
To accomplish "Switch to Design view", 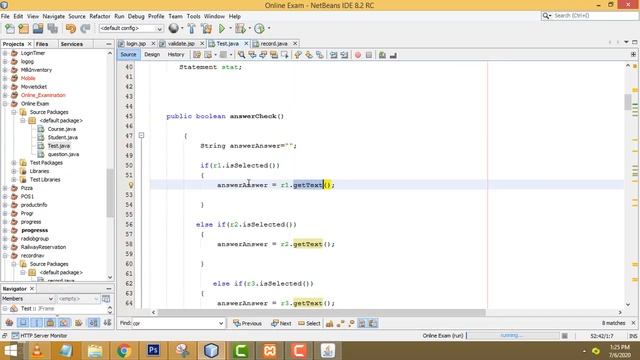I will coord(152,54).
